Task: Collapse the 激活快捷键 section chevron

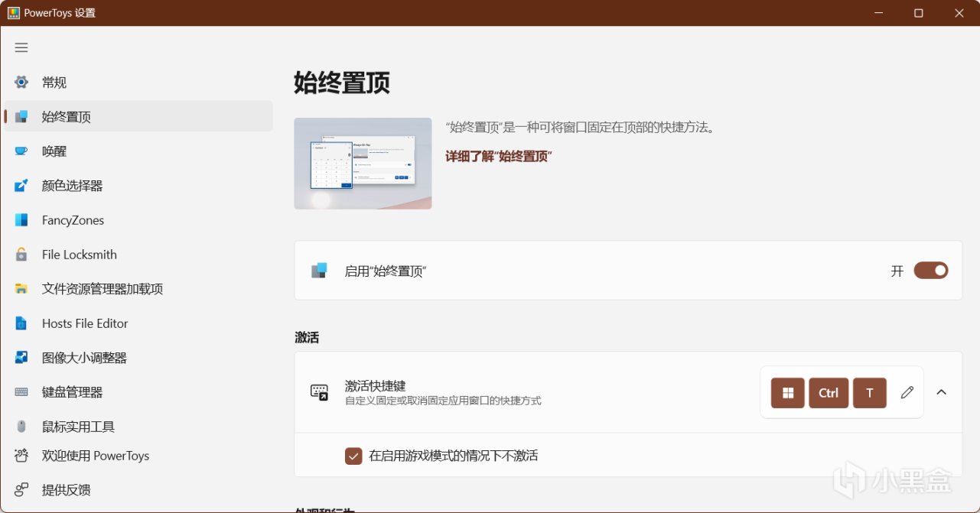Action: coord(942,392)
